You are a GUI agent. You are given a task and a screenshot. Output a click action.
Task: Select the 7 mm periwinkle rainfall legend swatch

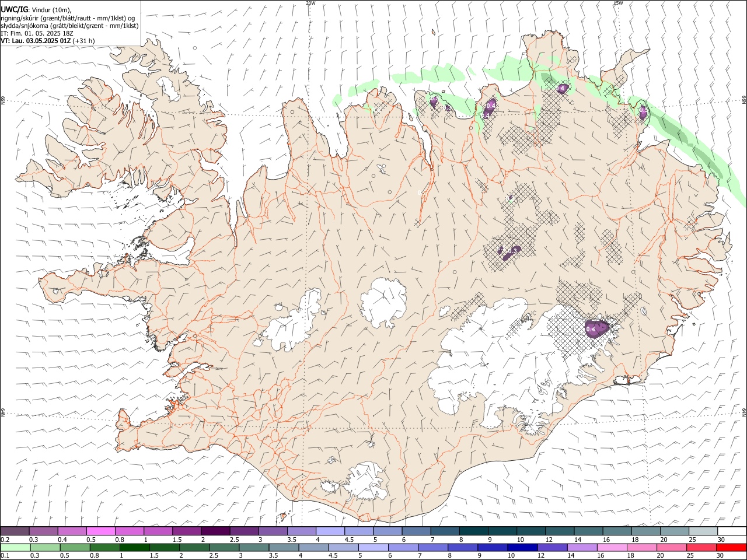tap(433, 548)
